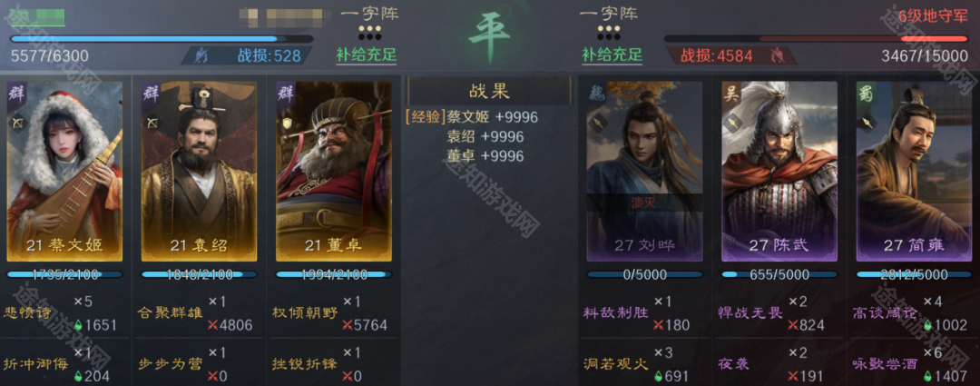This screenshot has height=386, width=980.
Task: Open the 陈武 enemy general card
Action: tap(779, 171)
